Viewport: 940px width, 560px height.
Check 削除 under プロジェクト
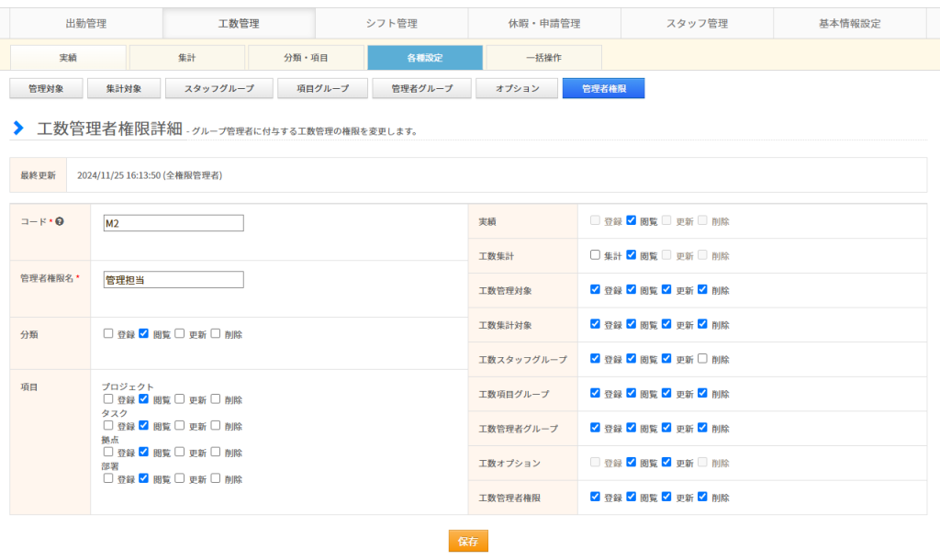click(x=215, y=398)
